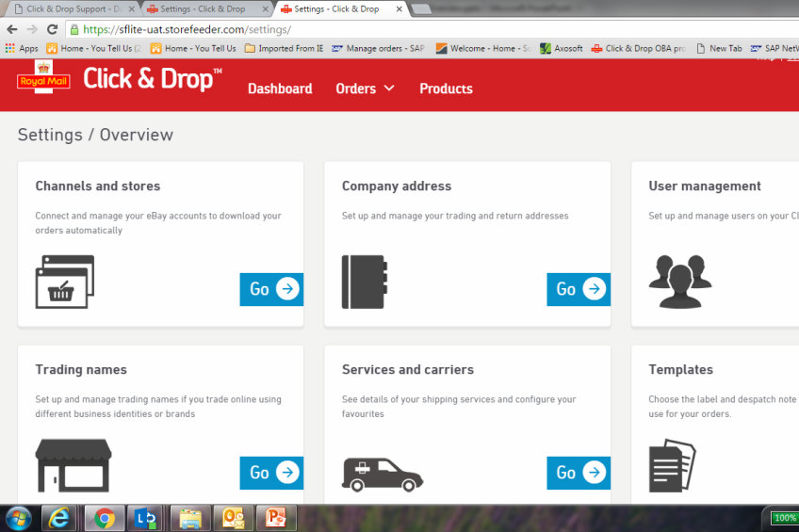Click the 100% battery indicator
799x532 pixels.
coord(784,518)
